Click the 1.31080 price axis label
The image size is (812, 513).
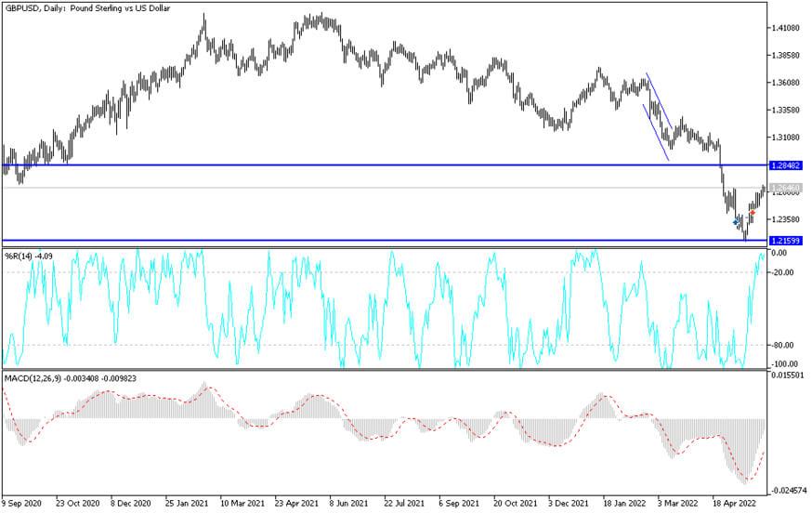[786, 138]
